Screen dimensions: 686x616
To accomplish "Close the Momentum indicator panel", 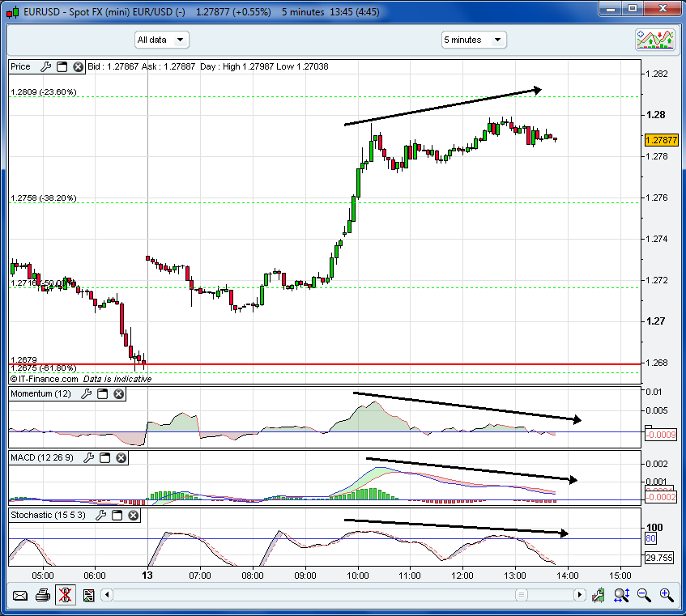I will [x=118, y=393].
